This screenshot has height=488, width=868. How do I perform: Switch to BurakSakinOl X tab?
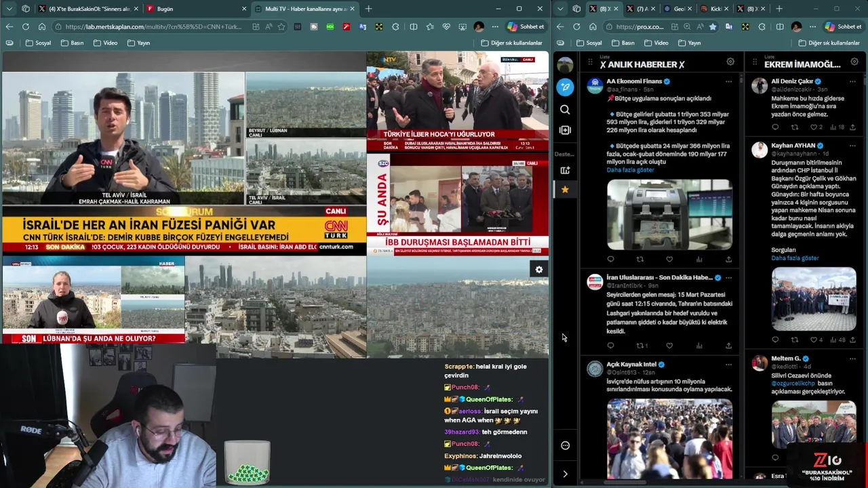(x=88, y=9)
